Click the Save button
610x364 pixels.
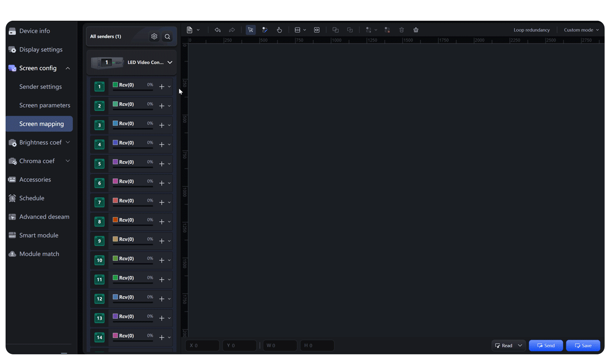pyautogui.click(x=583, y=346)
